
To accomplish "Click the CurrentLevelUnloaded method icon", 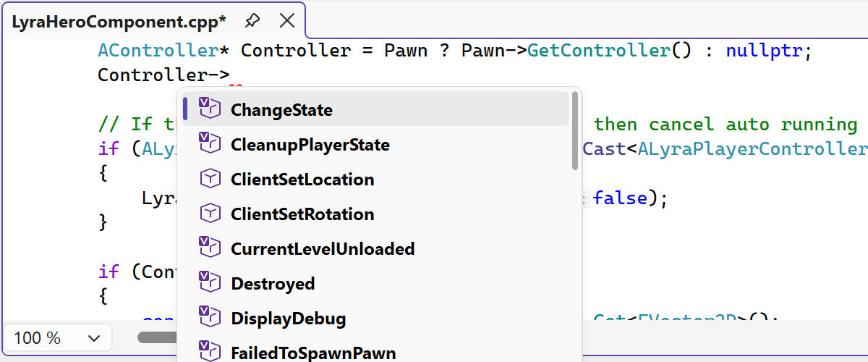I will click(209, 248).
